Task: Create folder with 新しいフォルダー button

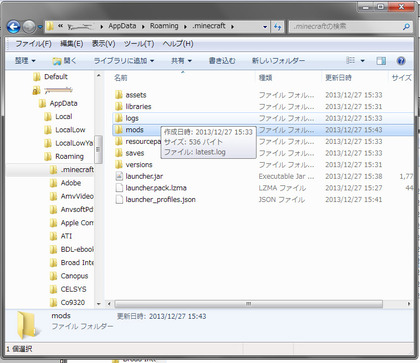Action: 278,61
